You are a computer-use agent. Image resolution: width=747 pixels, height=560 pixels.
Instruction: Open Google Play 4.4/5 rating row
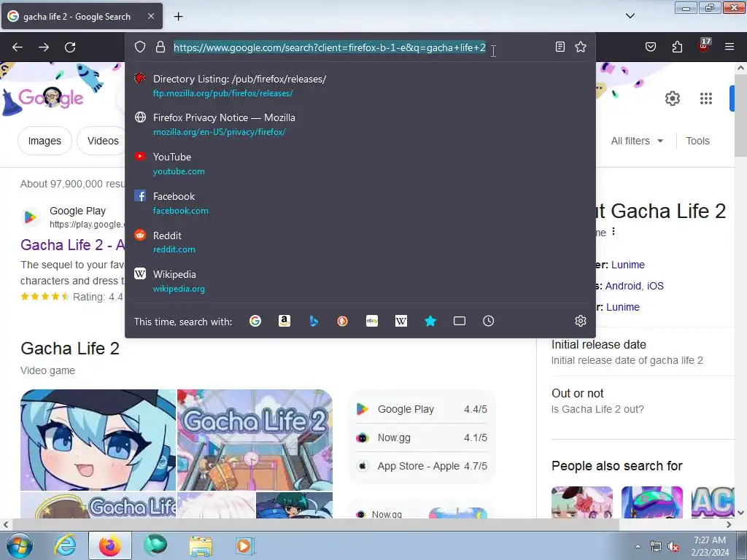coord(422,409)
